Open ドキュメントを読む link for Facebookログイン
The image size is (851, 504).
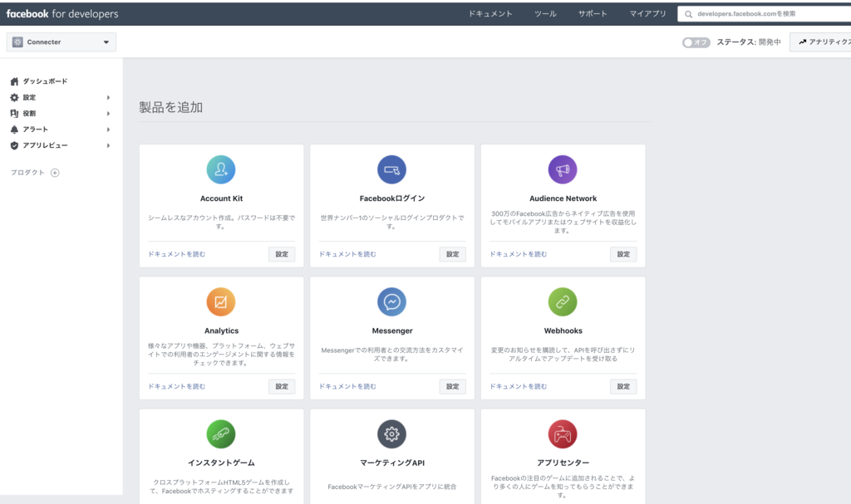pyautogui.click(x=347, y=254)
